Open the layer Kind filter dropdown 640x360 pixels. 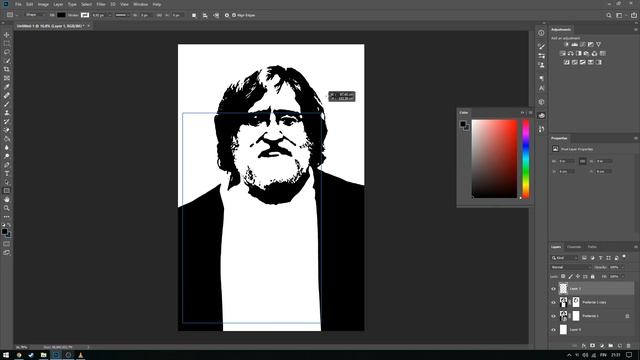point(565,258)
